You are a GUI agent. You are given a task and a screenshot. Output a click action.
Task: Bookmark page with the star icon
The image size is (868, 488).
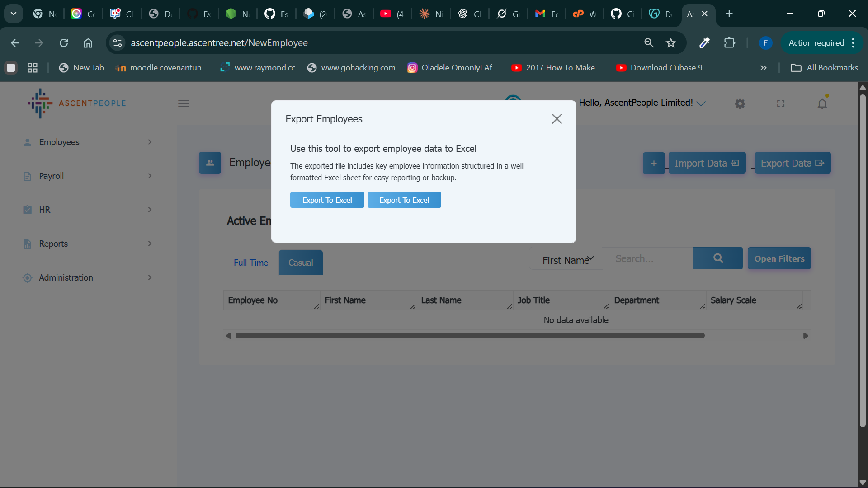click(670, 43)
